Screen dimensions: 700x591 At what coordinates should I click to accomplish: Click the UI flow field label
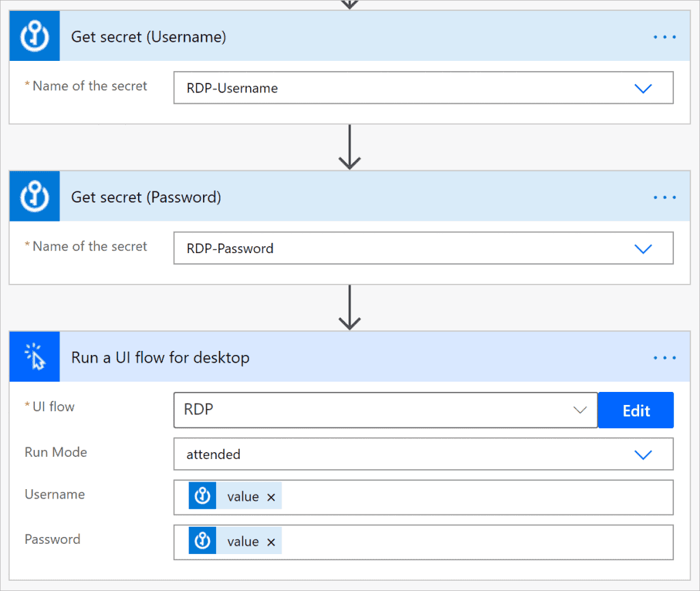click(53, 406)
